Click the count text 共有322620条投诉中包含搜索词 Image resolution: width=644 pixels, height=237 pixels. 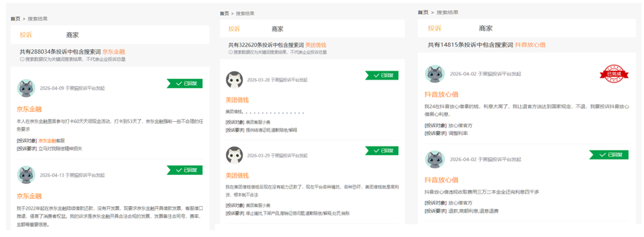pyautogui.click(x=266, y=45)
